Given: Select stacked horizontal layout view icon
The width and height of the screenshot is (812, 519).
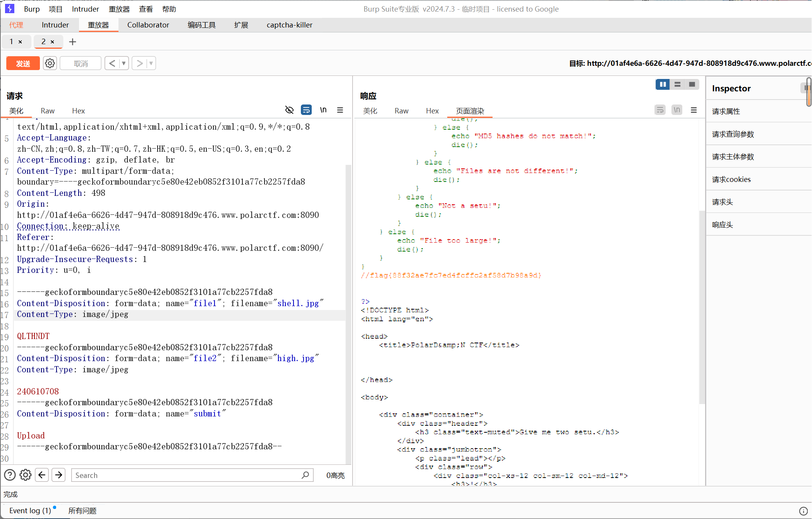Looking at the screenshot, I should (677, 84).
